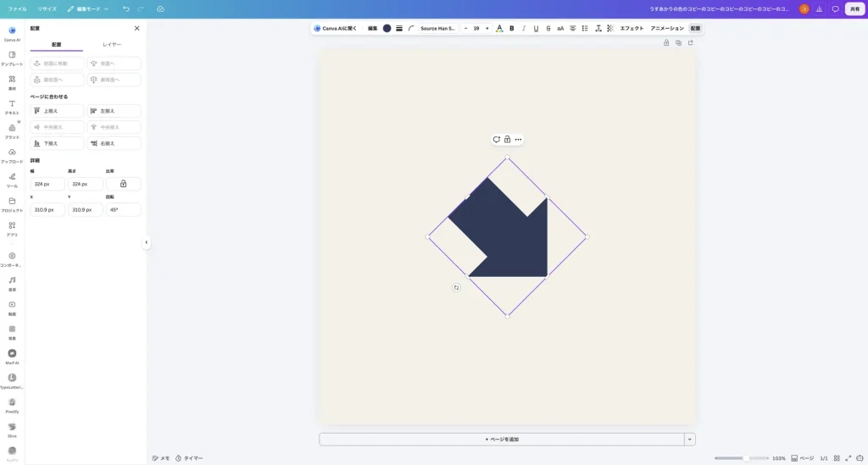Viewport: 868px width, 465px height.
Task: Open analytics chart icon in header
Action: (x=820, y=8)
